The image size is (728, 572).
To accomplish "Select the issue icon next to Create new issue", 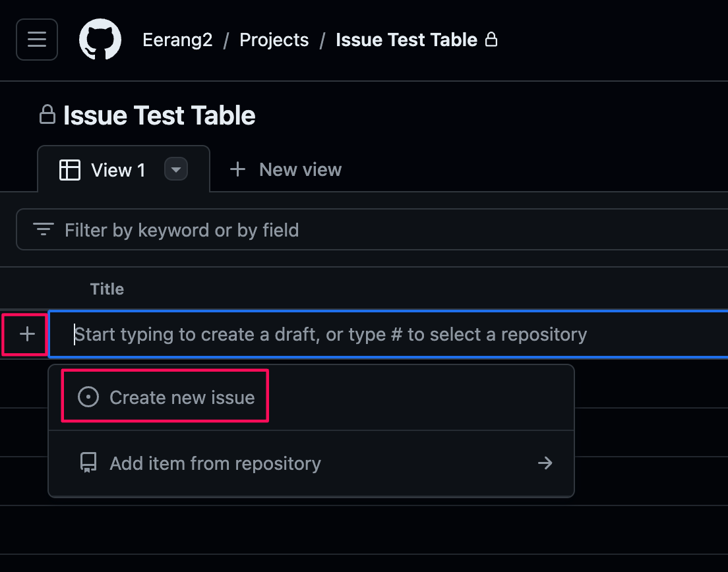I will (88, 397).
